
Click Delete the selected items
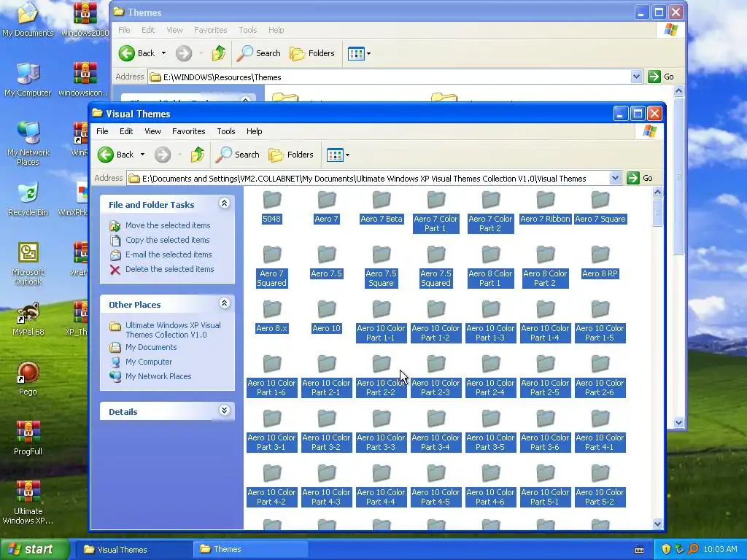coord(169,269)
